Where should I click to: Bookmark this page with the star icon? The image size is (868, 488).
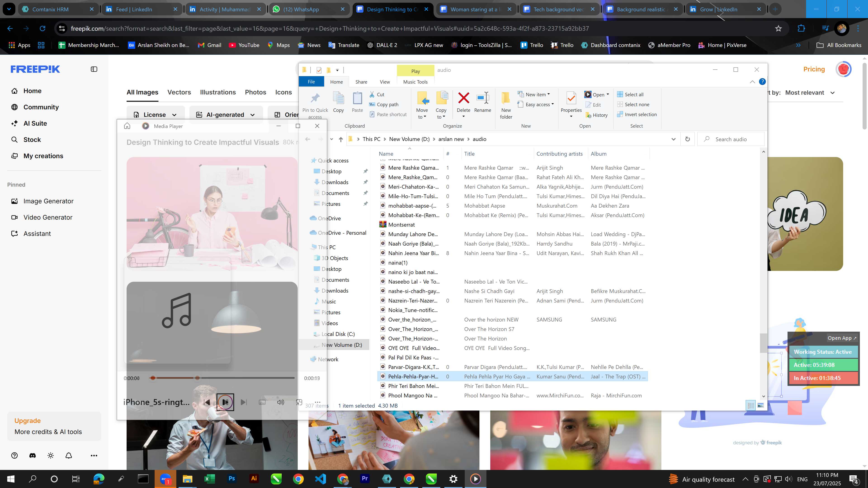tap(778, 29)
